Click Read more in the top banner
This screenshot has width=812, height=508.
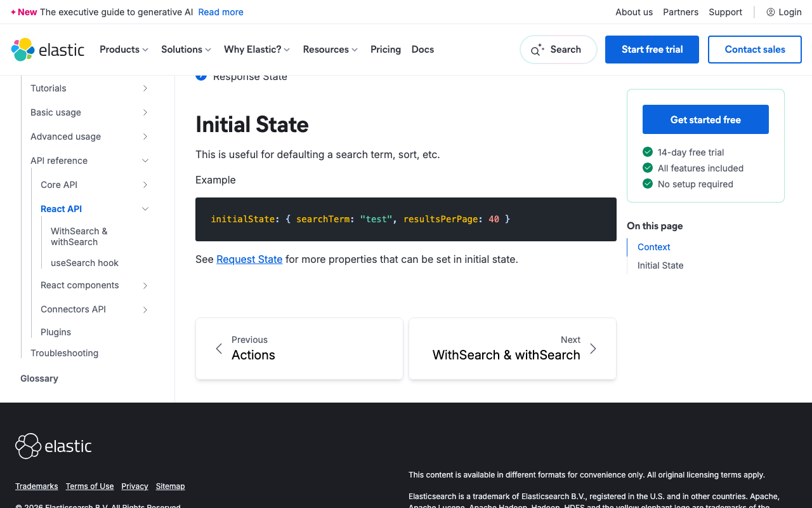[x=221, y=11]
